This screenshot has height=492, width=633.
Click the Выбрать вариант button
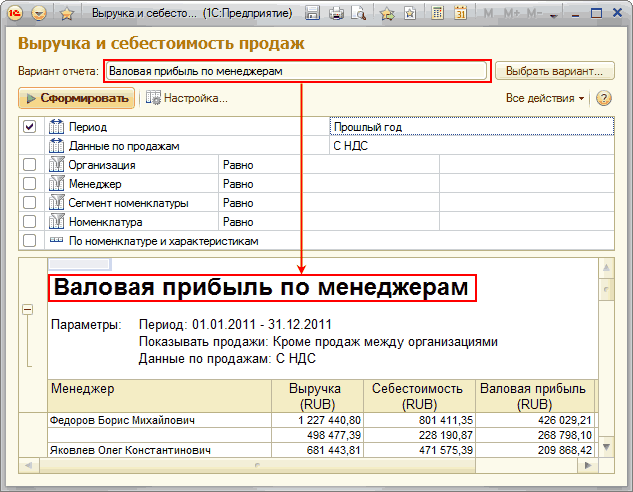coord(554,71)
